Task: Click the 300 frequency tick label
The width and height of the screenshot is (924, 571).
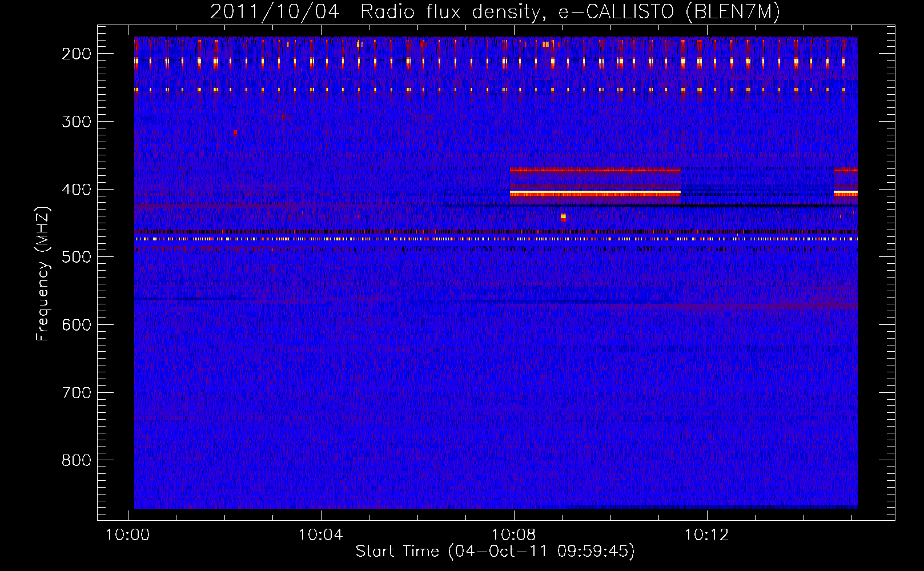Action: point(77,122)
